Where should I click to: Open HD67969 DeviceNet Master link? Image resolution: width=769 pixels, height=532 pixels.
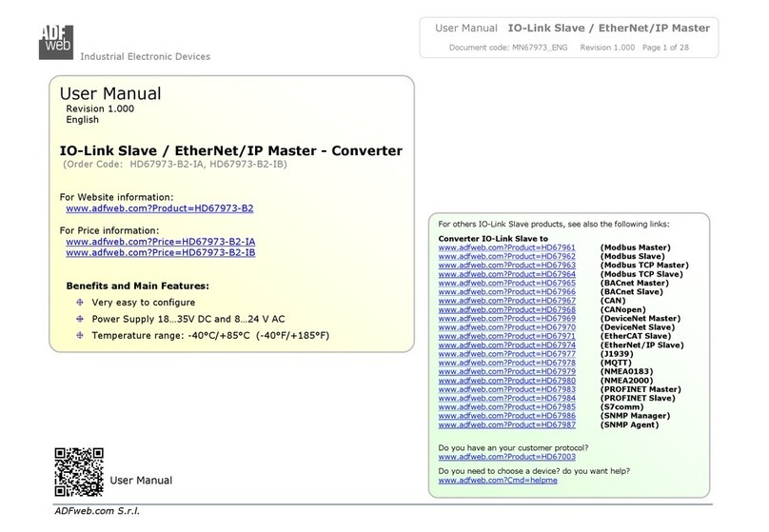pos(506,319)
